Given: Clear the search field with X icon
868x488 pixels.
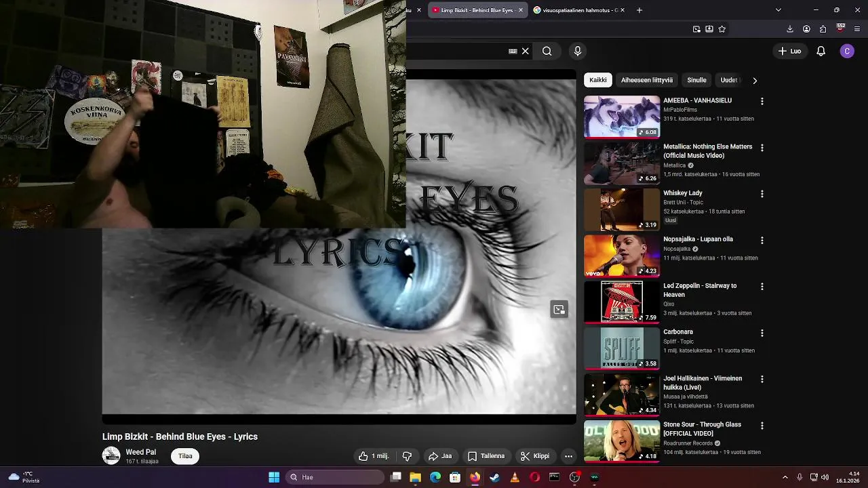Looking at the screenshot, I should point(525,51).
